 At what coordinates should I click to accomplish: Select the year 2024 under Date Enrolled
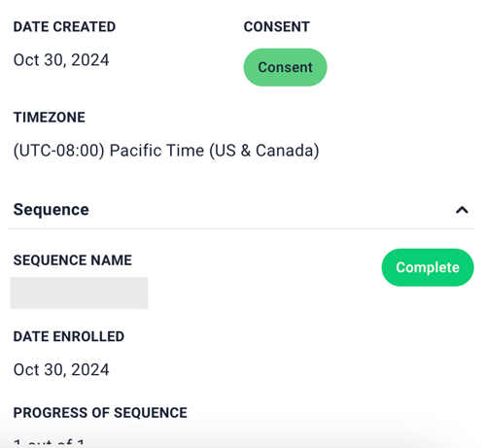90,370
